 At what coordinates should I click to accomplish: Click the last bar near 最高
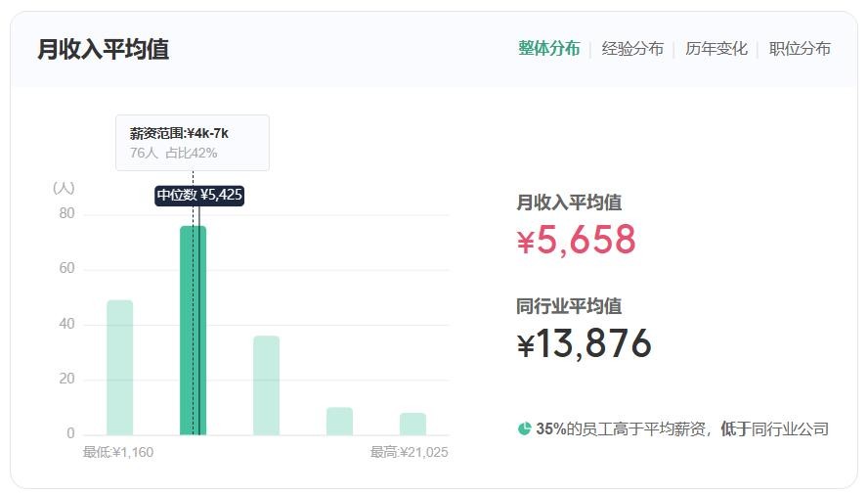click(412, 424)
